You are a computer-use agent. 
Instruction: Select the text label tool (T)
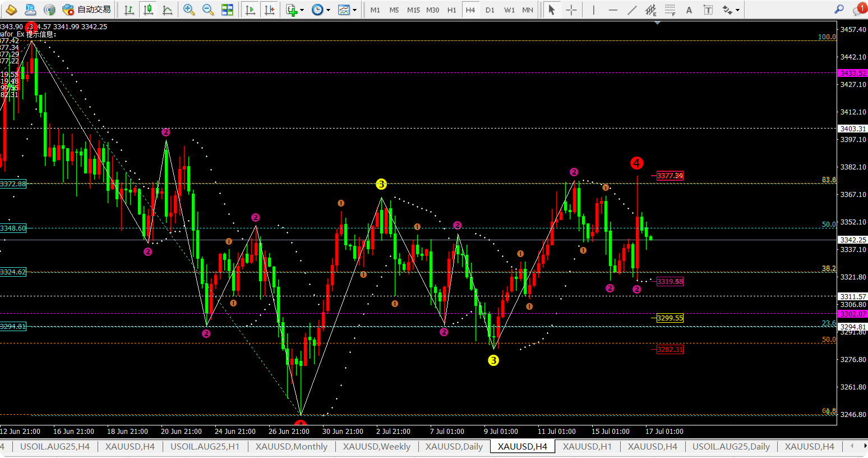click(708, 10)
